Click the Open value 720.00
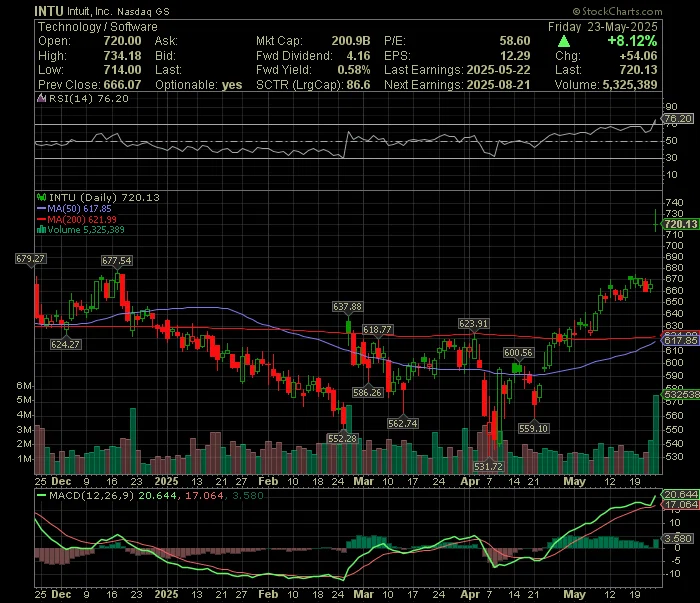Viewport: 700px width, 603px height. tap(122, 41)
